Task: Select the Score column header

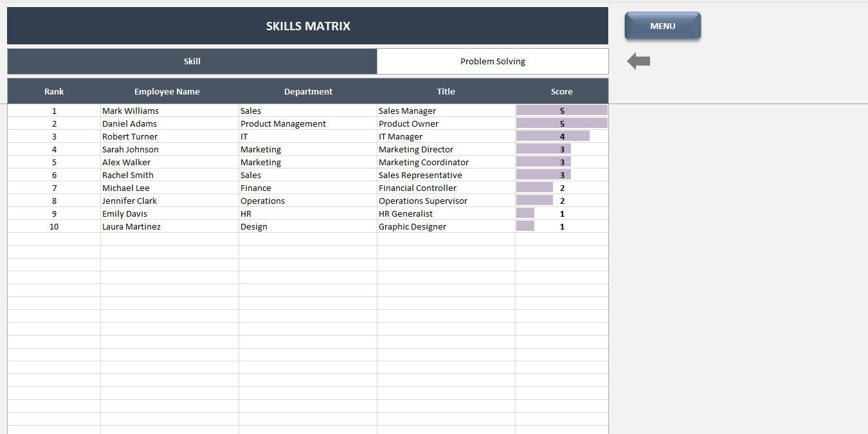Action: click(x=561, y=91)
